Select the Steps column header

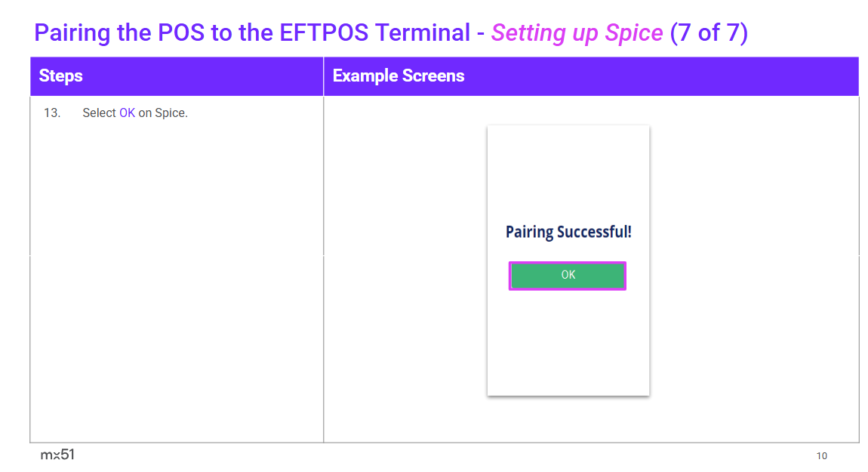(x=60, y=76)
